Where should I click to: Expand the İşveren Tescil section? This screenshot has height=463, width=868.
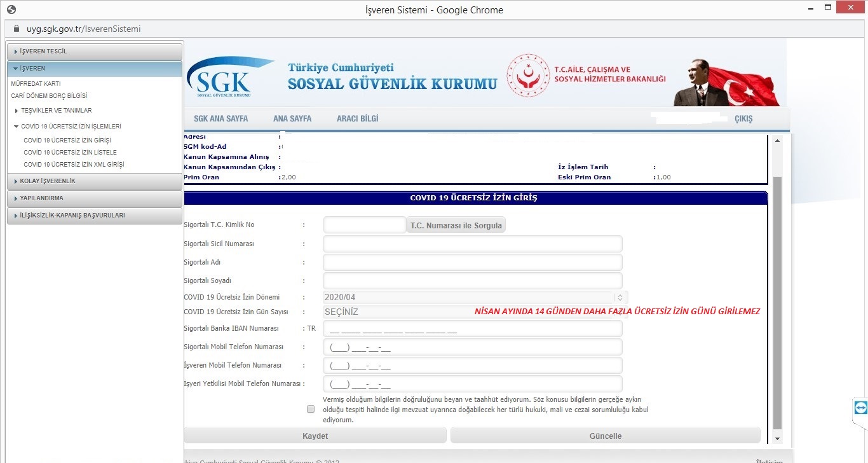tap(95, 51)
